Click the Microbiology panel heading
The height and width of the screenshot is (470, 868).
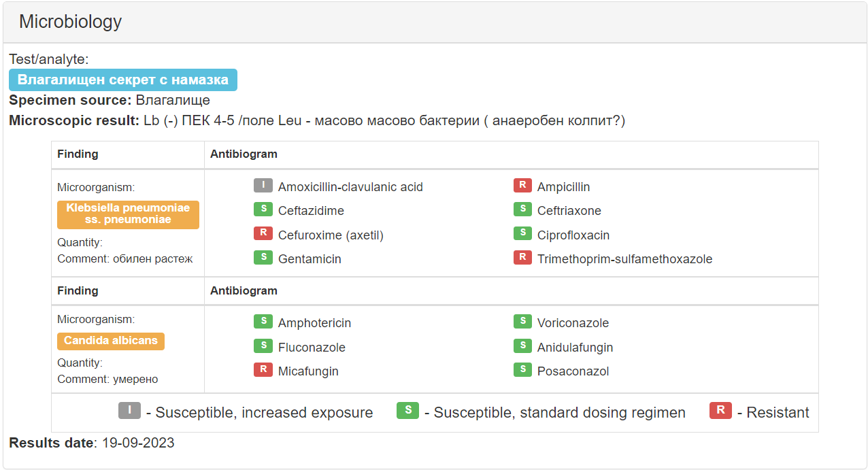70,22
